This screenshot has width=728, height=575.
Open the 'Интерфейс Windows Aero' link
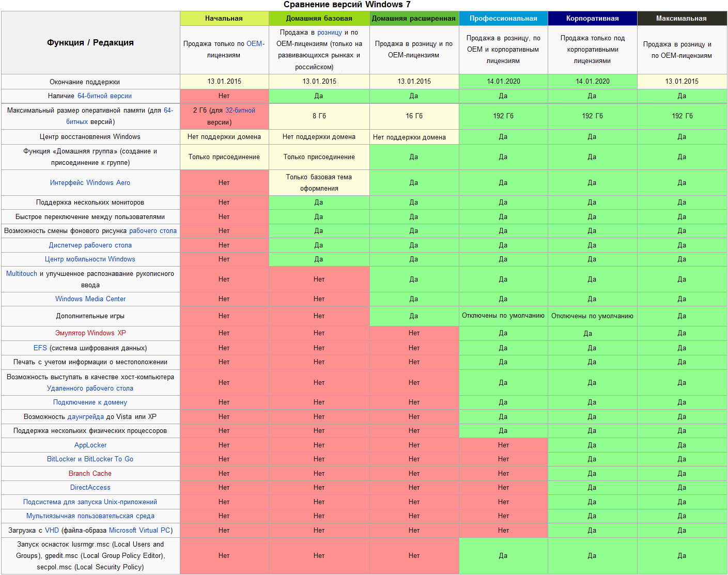90,183
